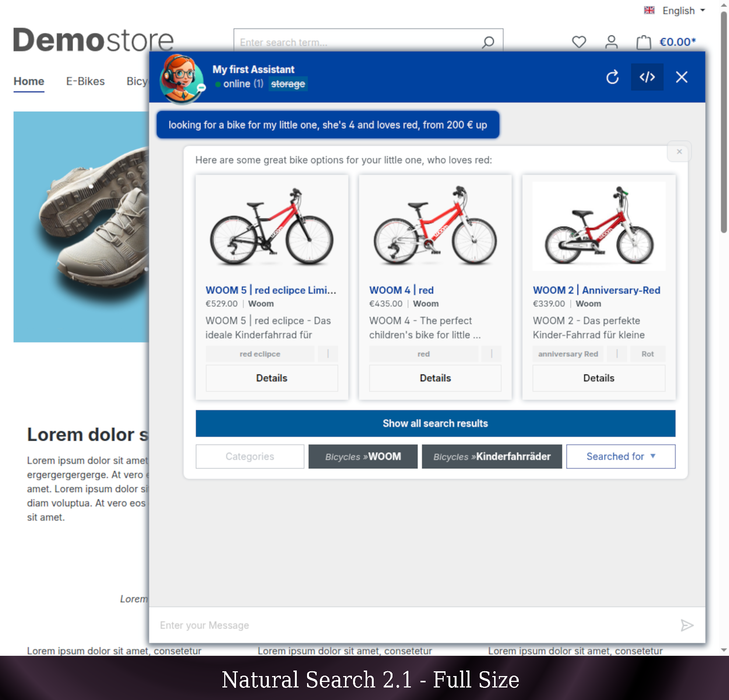Click the search magnifier icon
Screen dimensions: 729x700
488,42
